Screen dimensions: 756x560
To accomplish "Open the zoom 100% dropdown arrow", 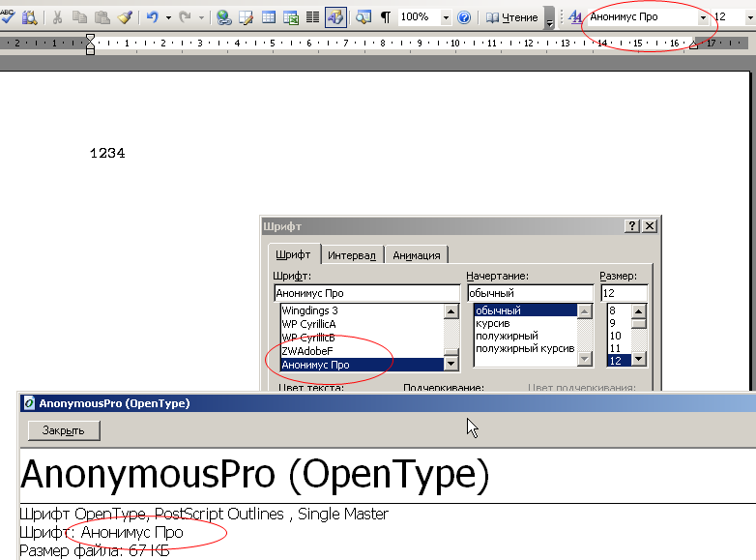I will [446, 17].
